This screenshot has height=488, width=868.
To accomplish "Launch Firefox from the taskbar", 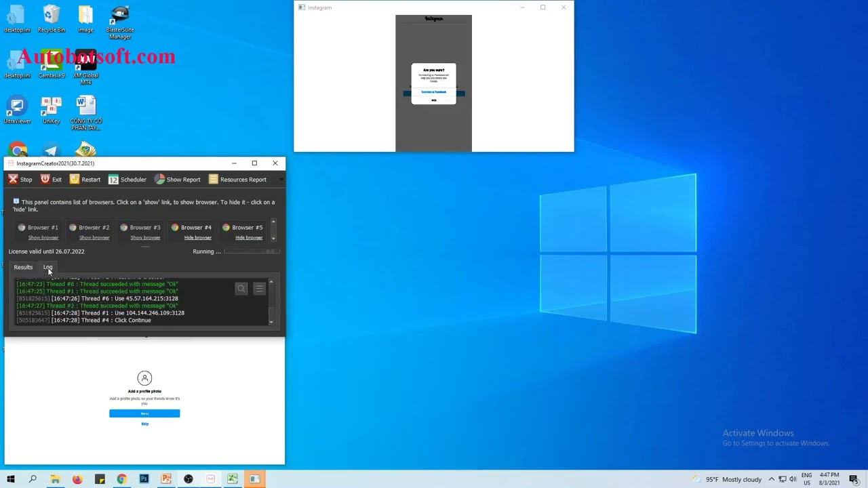I will (77, 479).
